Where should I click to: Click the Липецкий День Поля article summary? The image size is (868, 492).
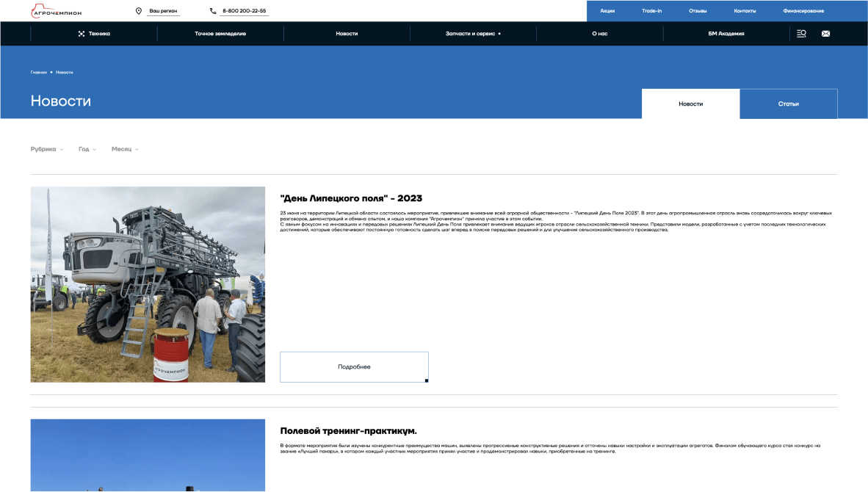pos(556,221)
